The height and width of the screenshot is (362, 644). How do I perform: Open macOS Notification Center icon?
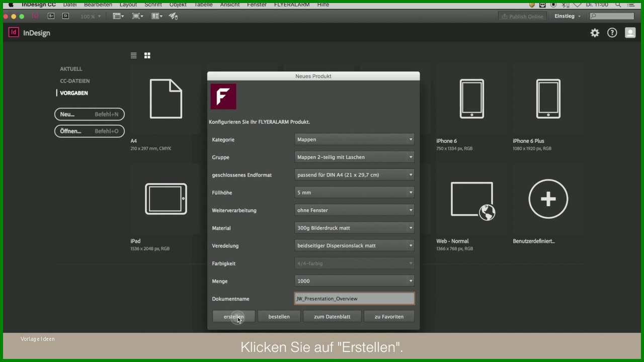point(631,5)
